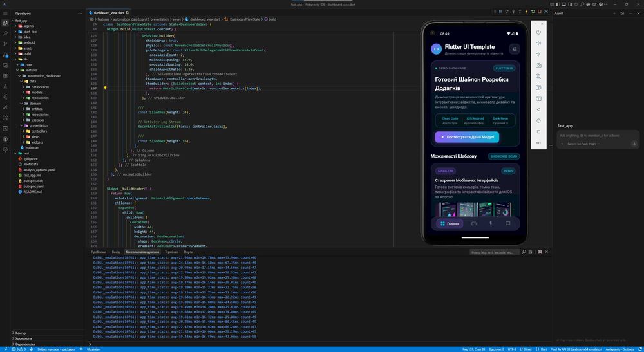Show the Agent panel conversation history
This screenshot has height=352, width=644.
[622, 13]
